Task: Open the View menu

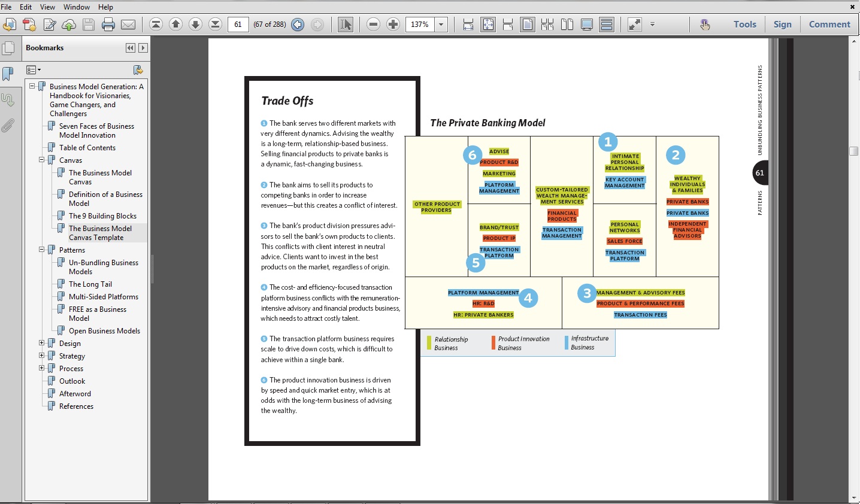Action: [47, 7]
